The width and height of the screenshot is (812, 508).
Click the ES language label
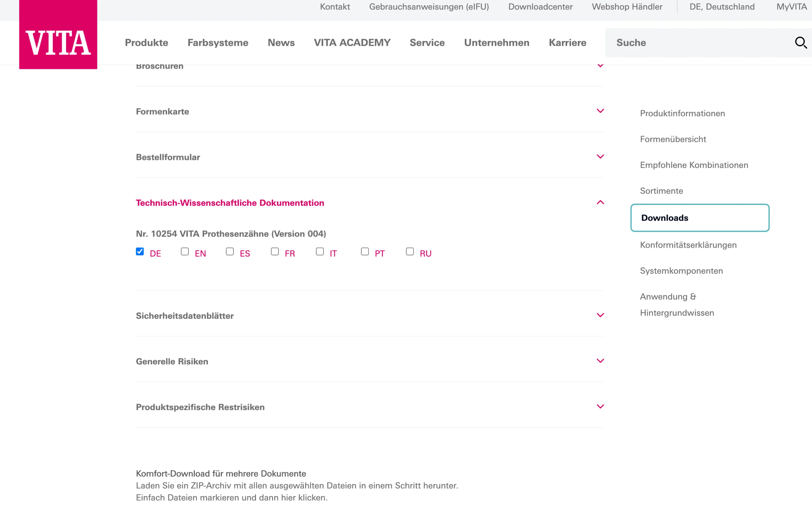[x=245, y=254]
